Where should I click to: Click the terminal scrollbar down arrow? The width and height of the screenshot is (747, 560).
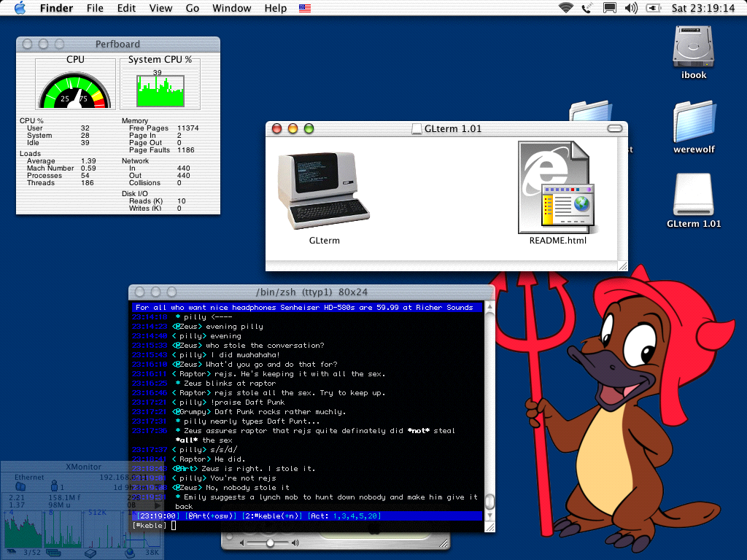(489, 516)
